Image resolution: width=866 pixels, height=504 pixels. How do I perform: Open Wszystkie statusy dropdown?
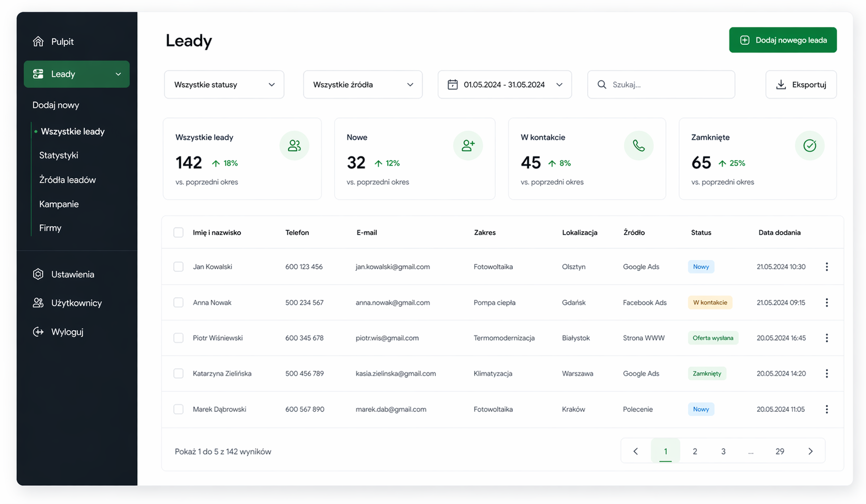click(x=224, y=84)
